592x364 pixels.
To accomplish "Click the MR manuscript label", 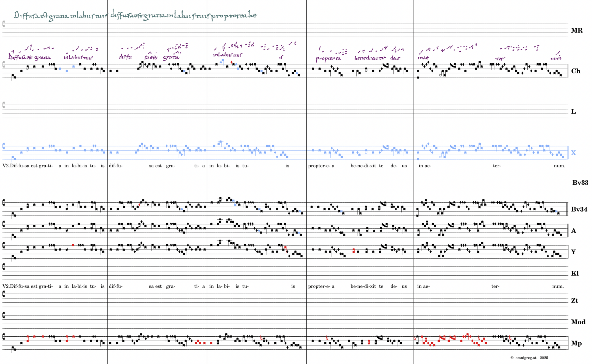I will pyautogui.click(x=577, y=31).
